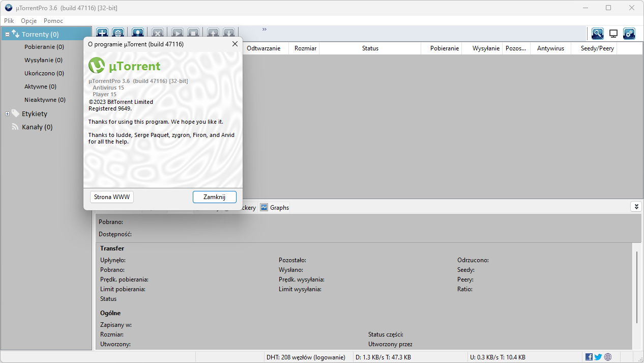Open the Opcje menu

tap(29, 21)
